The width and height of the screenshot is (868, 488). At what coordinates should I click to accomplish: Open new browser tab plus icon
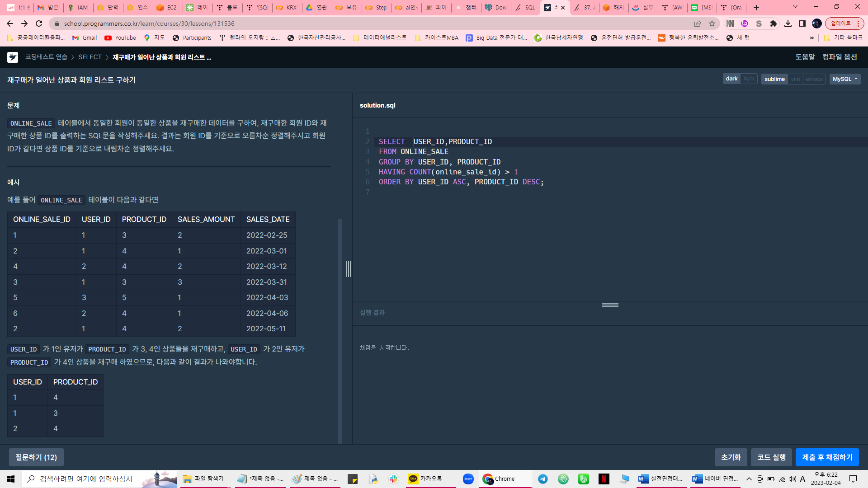point(756,8)
